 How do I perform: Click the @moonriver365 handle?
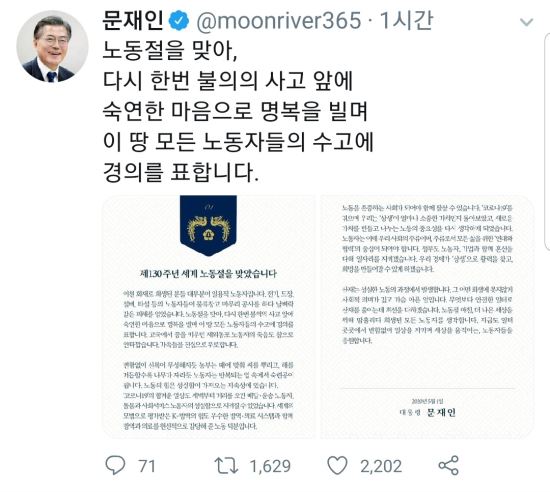[279, 21]
